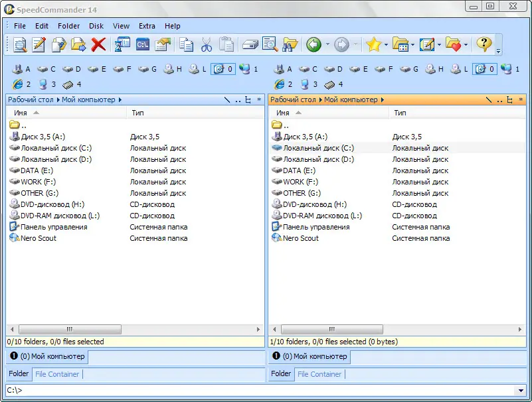532x402 pixels.
Task: Click the folder with heart icon
Action: 454,44
